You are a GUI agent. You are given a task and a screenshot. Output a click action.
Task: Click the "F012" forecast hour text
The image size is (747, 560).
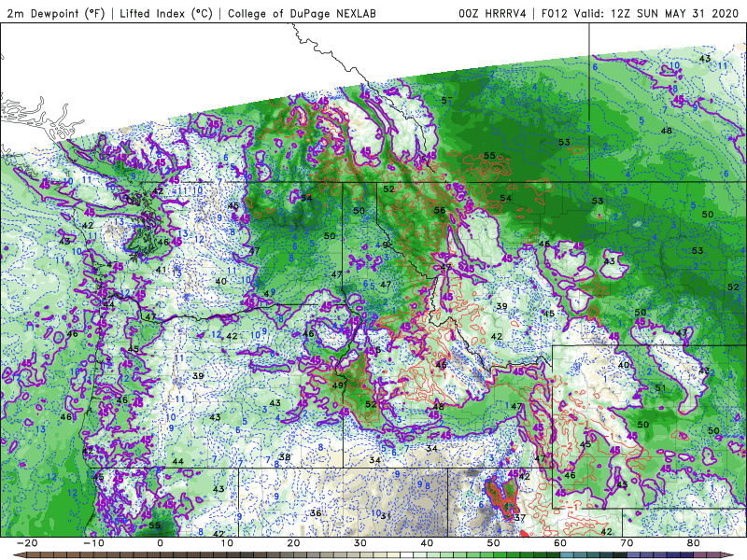coord(555,13)
